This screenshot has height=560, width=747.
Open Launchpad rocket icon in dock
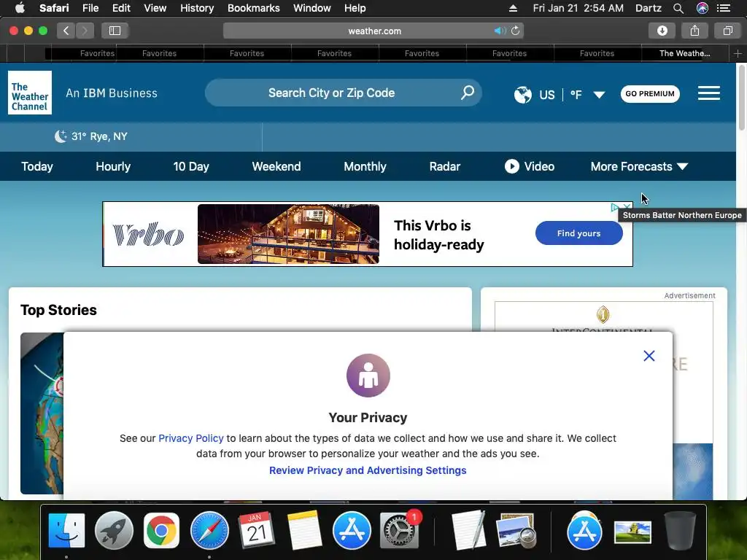114,531
